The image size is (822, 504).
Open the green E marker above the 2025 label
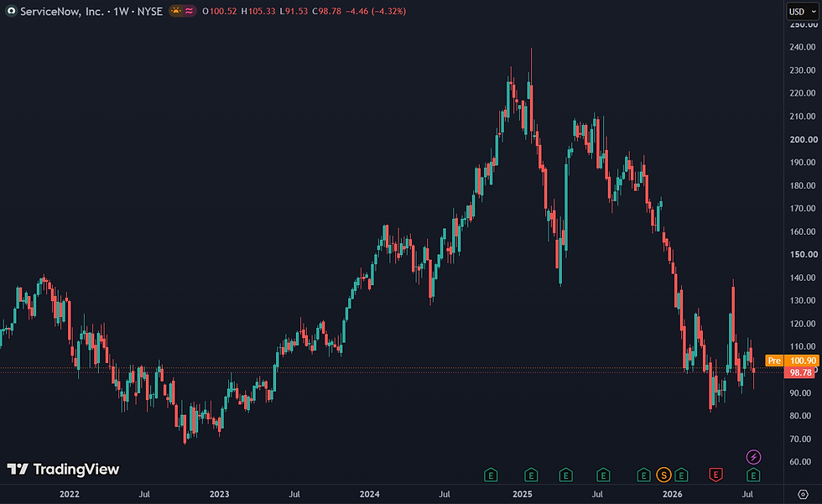click(x=531, y=475)
